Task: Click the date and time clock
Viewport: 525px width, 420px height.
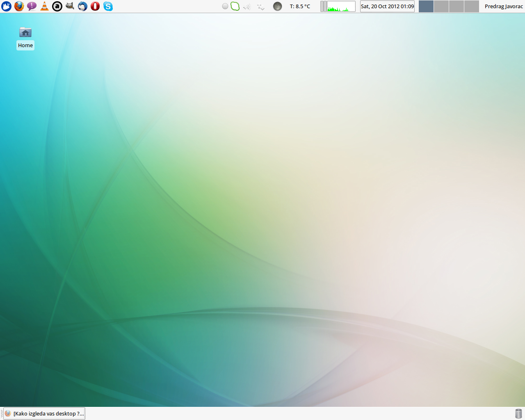Action: (x=387, y=7)
